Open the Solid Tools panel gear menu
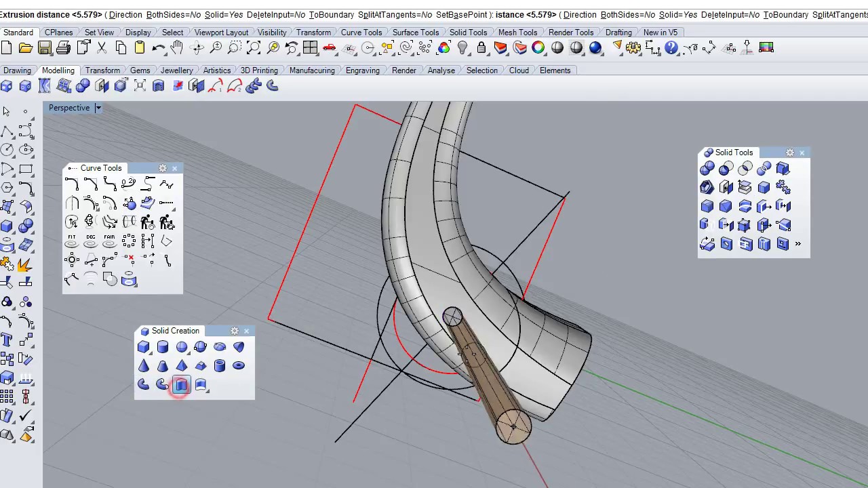Screen dimensions: 868x488 coord(790,152)
